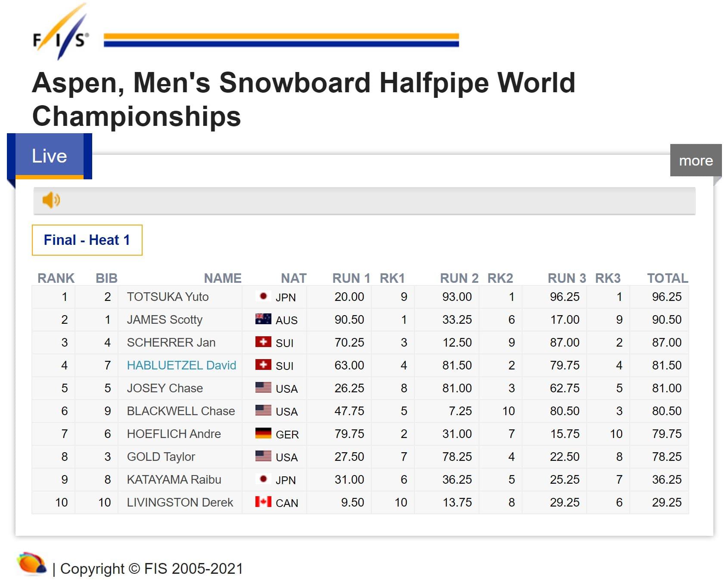Click Canada flag for LIVINGSTON Derek

pos(263,502)
